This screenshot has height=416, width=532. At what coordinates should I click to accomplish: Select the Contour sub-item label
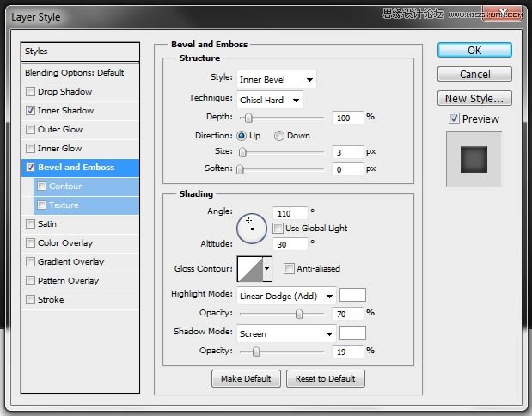click(x=65, y=186)
